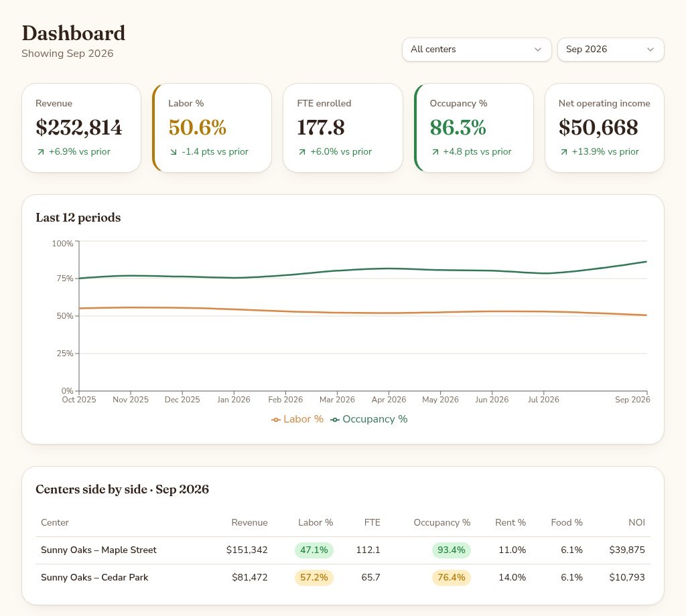This screenshot has height=616, width=686.
Task: Click the +13.9% vs prior text
Action: (x=605, y=152)
